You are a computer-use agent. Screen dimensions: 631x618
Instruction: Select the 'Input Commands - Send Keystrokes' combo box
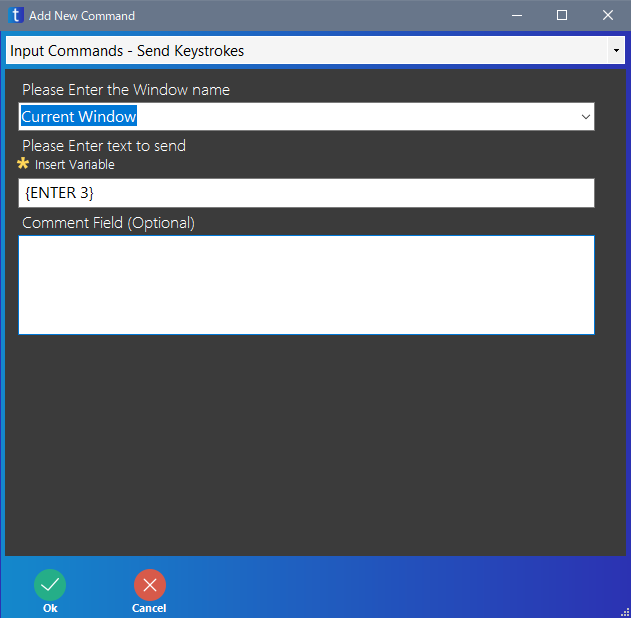click(300, 51)
